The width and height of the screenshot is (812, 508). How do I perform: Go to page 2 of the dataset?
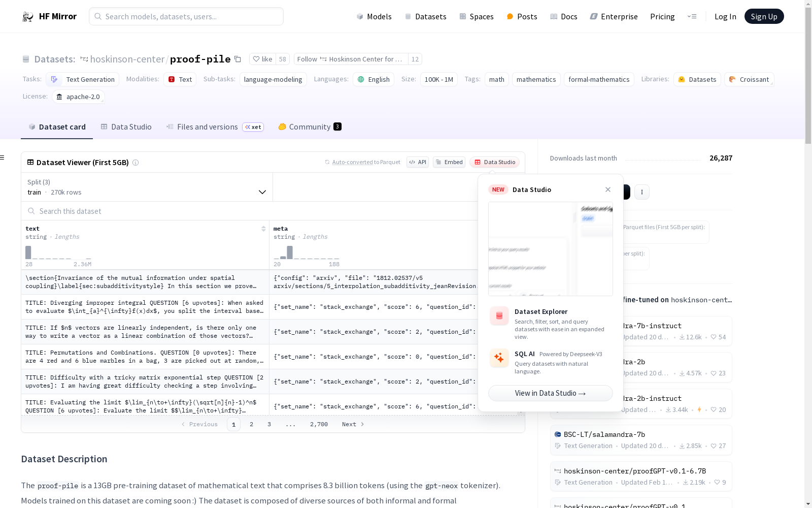click(x=251, y=424)
